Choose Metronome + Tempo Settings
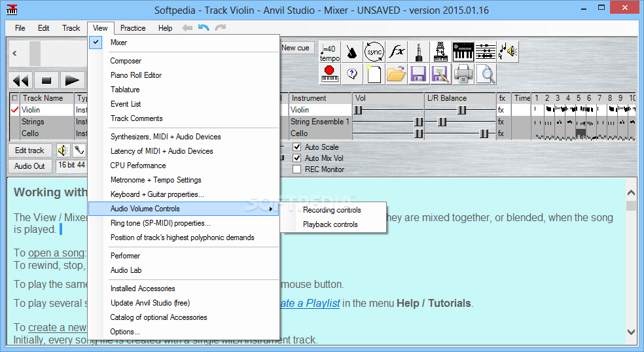Screen dimensions: 644x352 184,180
